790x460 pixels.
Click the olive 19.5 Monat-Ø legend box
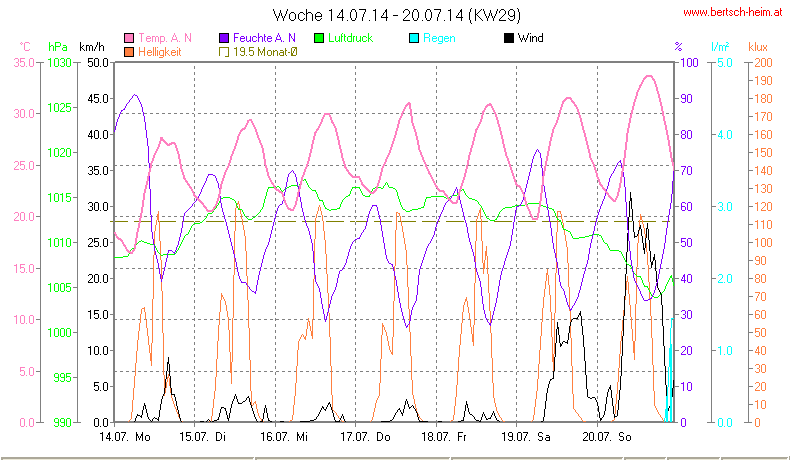tap(224, 52)
